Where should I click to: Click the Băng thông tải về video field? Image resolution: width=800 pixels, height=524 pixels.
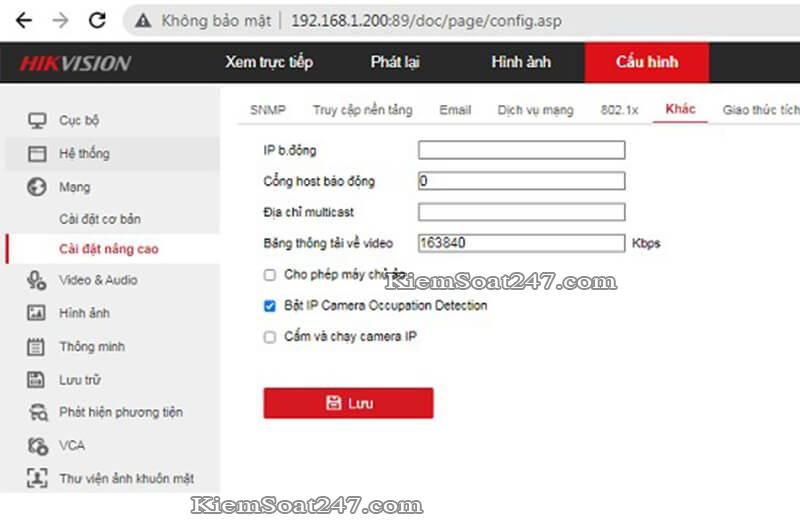tap(521, 243)
